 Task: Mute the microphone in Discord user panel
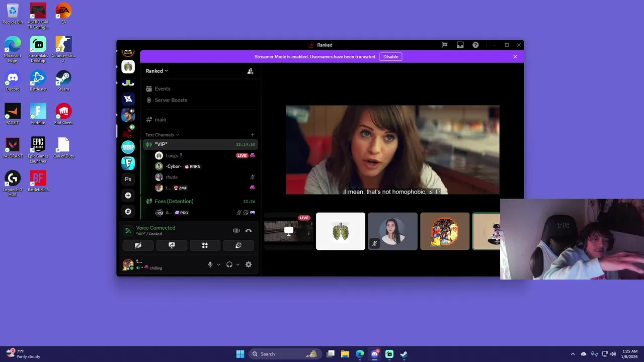click(210, 264)
